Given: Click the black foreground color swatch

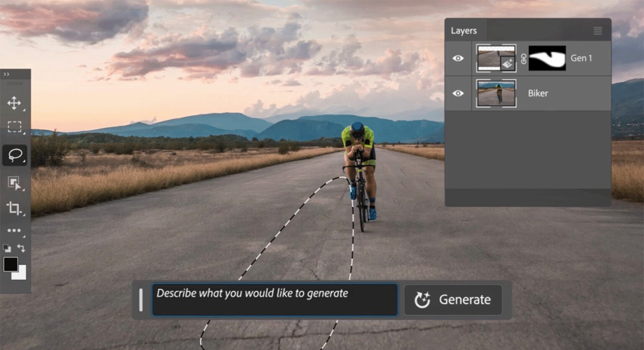Looking at the screenshot, I should (10, 264).
